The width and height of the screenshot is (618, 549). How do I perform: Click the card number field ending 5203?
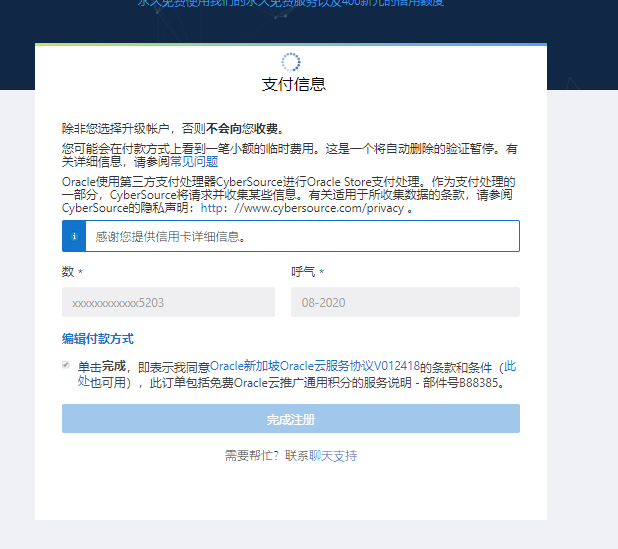168,302
